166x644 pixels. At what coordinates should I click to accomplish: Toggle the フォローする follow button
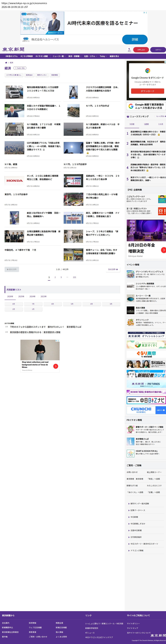[20, 68]
